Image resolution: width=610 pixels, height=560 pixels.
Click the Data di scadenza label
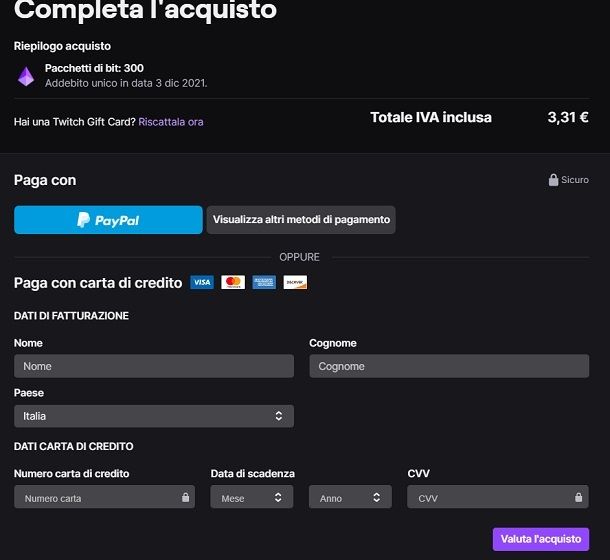(x=253, y=474)
